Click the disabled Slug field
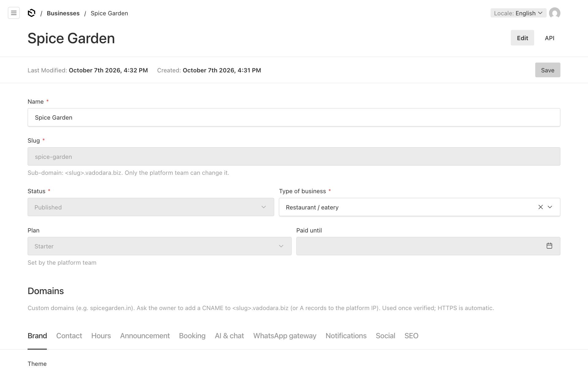Image resolution: width=588 pixels, height=368 pixels. click(x=294, y=156)
